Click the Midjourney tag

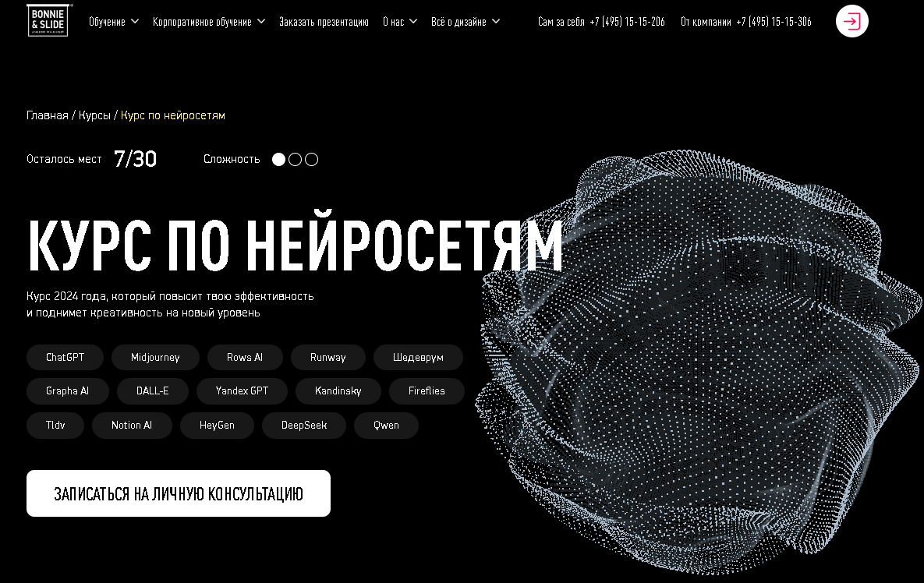click(155, 358)
